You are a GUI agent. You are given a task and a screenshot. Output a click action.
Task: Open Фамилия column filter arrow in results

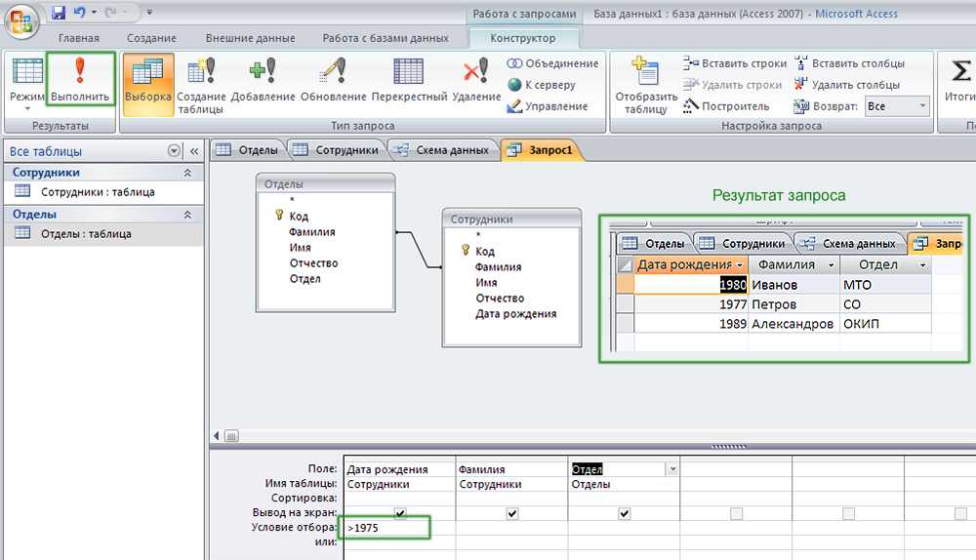831,265
